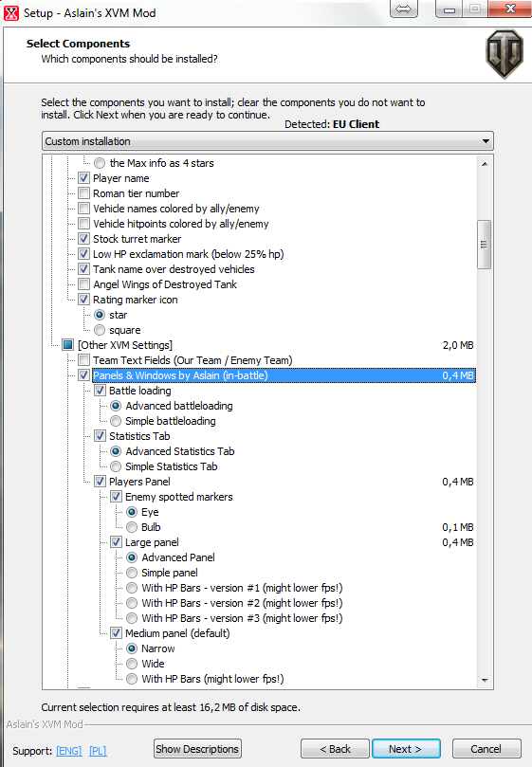This screenshot has height=767, width=532.
Task: Click the scroll up arrow in component list
Action: coord(485,164)
